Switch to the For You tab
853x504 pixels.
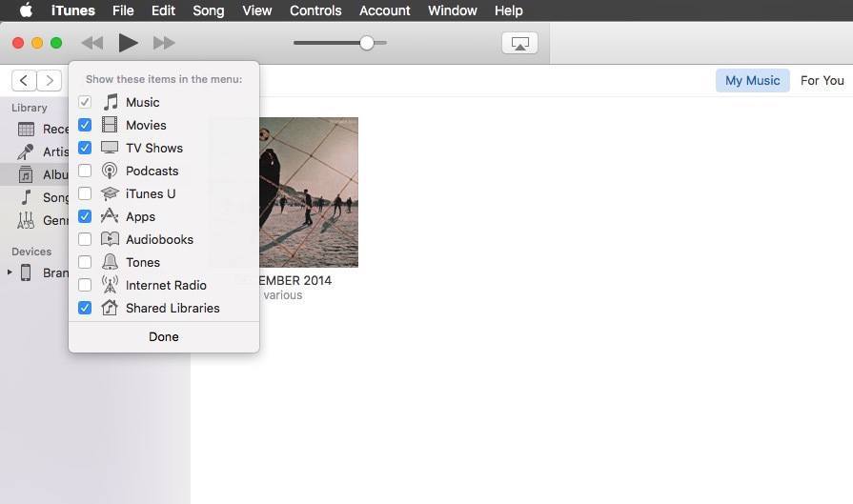pos(822,80)
